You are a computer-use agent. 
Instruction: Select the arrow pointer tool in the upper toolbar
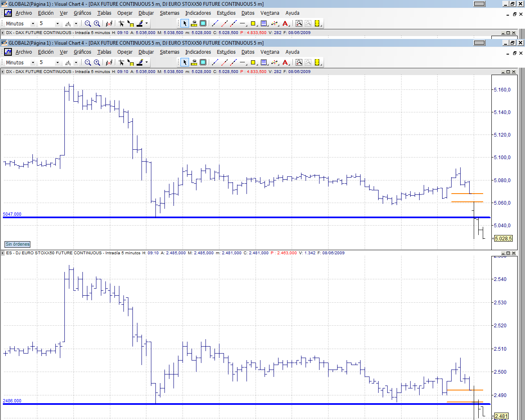pos(185,23)
